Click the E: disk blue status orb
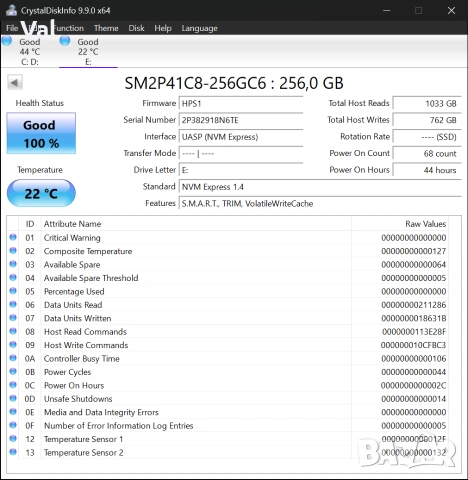The image size is (468, 480). pos(65,41)
